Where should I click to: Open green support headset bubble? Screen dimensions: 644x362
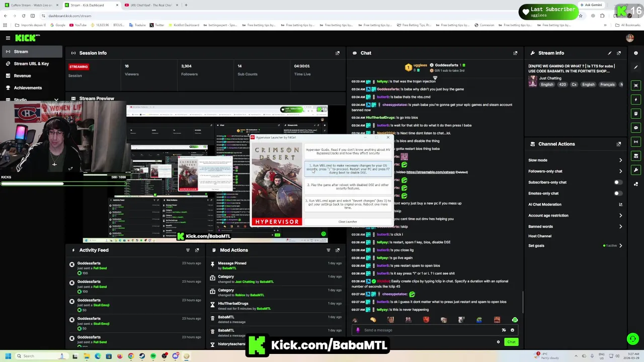(632, 339)
